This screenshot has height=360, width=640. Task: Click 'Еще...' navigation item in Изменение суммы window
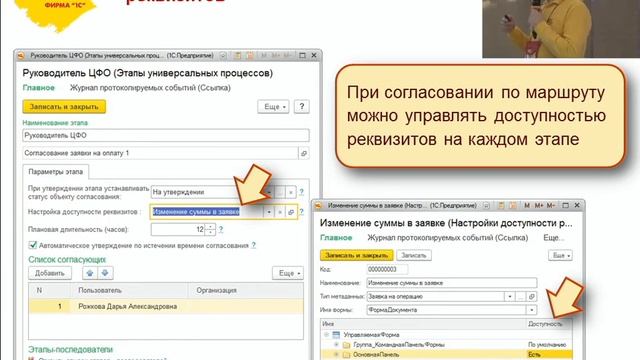553,238
